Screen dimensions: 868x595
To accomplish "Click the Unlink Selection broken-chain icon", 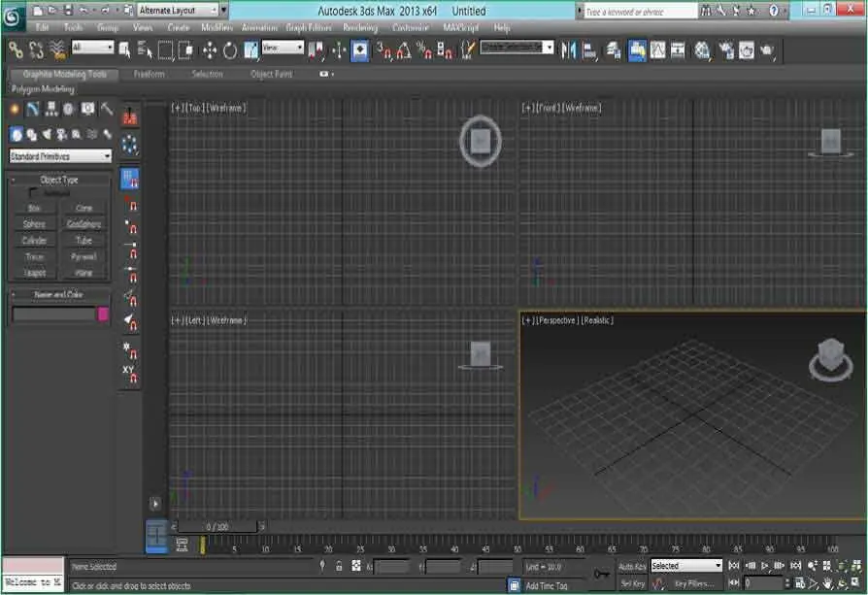I will click(x=37, y=50).
